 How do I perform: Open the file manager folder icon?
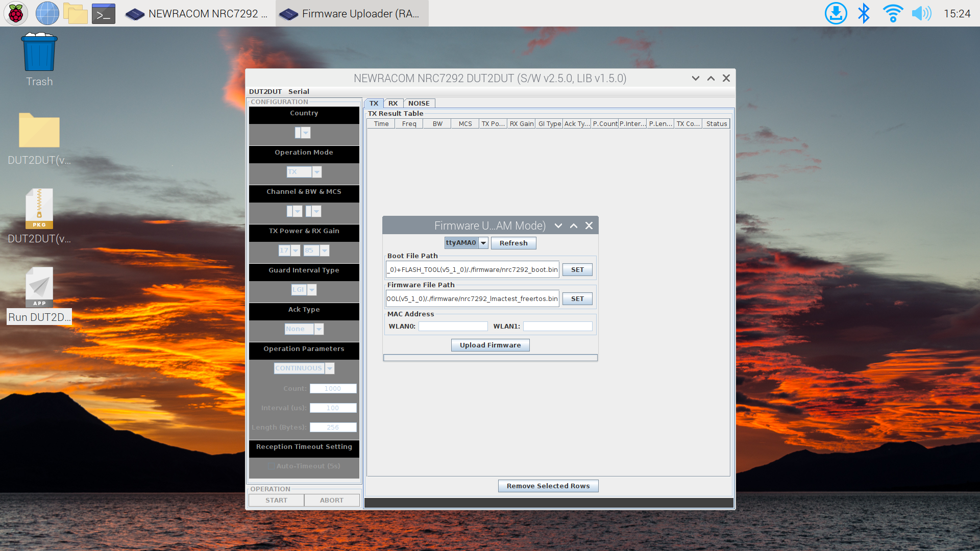[76, 13]
